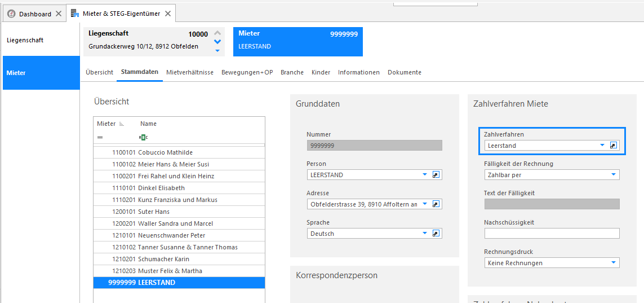This screenshot has height=303, width=644.
Task: Open the Dokumente tab
Action: 405,72
